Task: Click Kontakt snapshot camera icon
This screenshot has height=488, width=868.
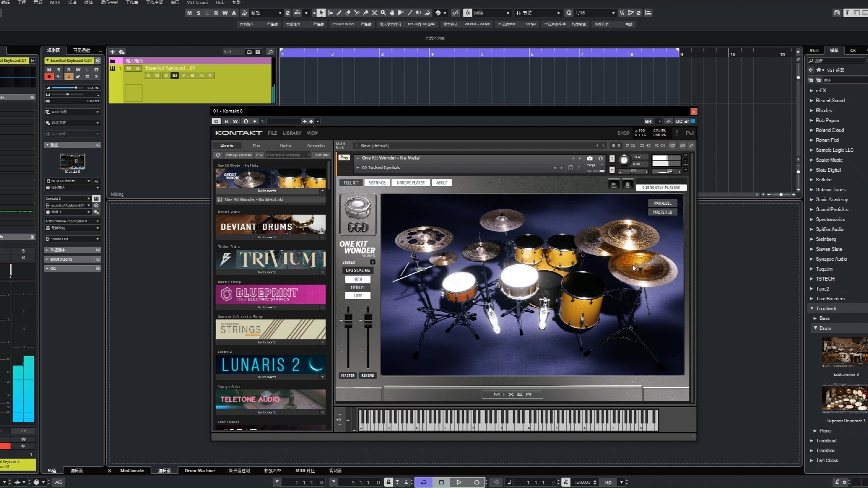Action: click(x=590, y=159)
